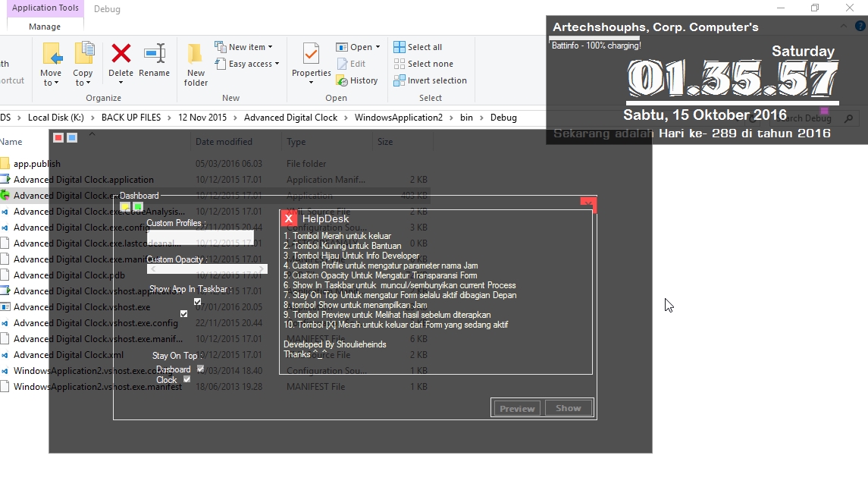Click Invert selection in the ribbon
This screenshot has width=868, height=490.
coord(430,80)
